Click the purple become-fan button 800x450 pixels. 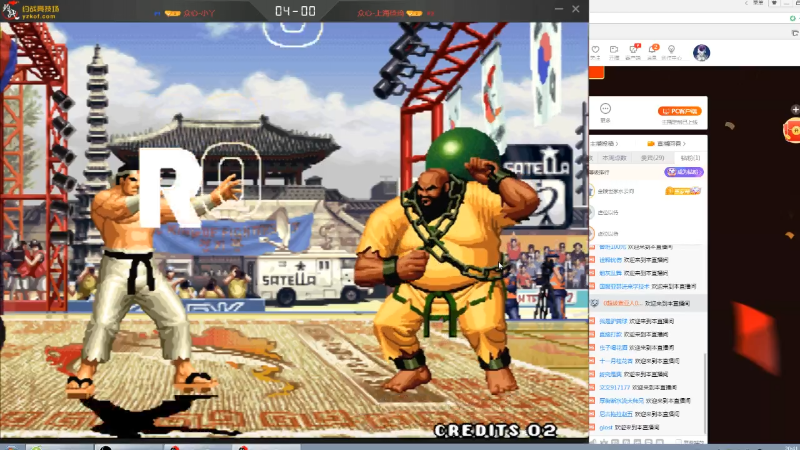point(684,172)
